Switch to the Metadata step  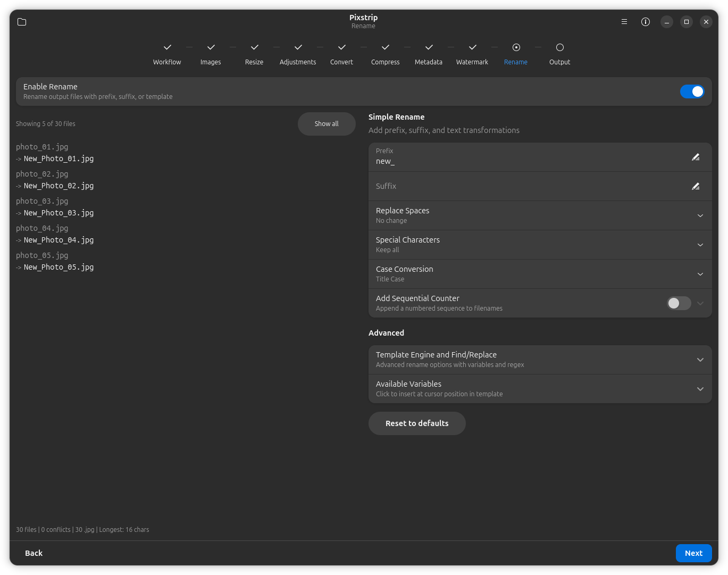point(429,54)
